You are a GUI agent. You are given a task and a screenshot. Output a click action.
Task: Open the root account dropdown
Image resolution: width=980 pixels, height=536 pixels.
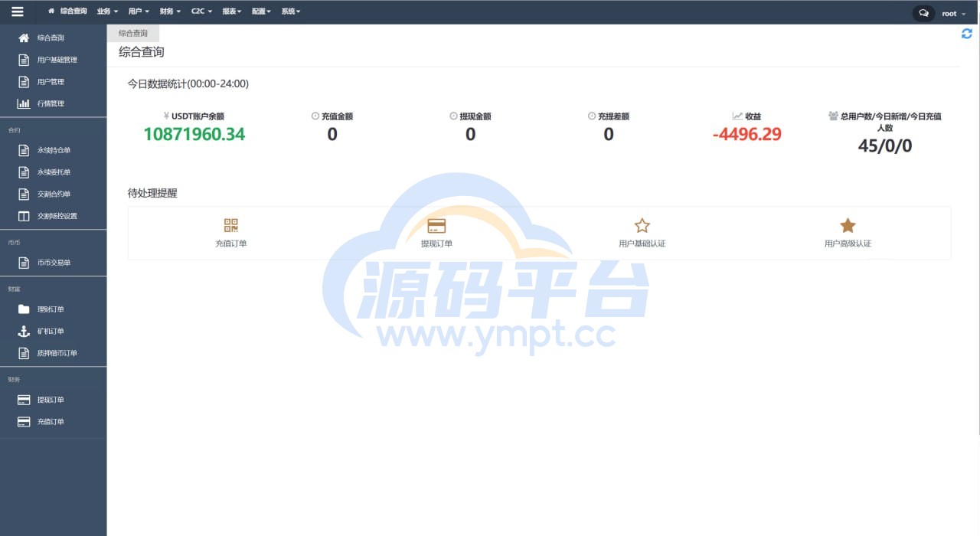coord(953,13)
